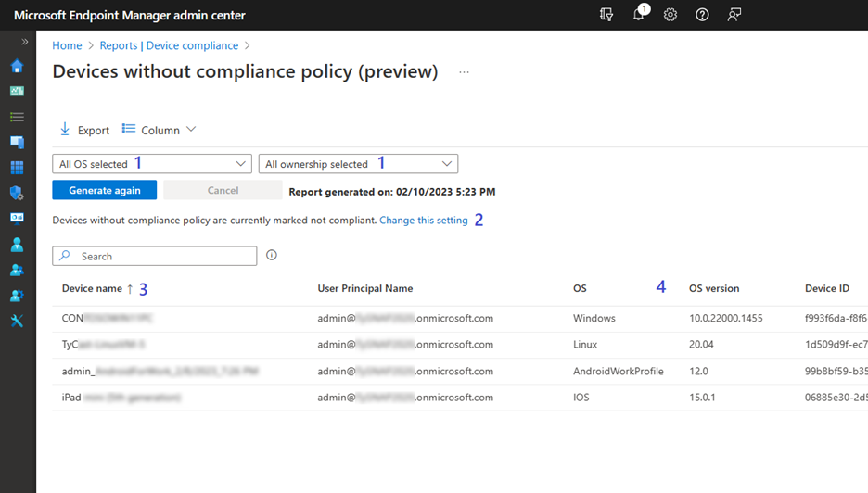Open Tenant administration icon in sidebar
The width and height of the screenshot is (868, 493).
click(18, 296)
